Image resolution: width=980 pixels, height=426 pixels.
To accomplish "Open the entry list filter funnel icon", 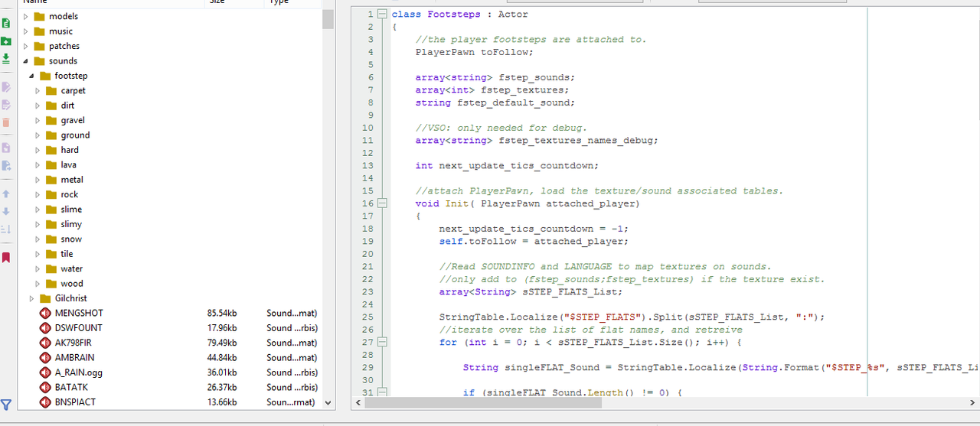I will [6, 404].
